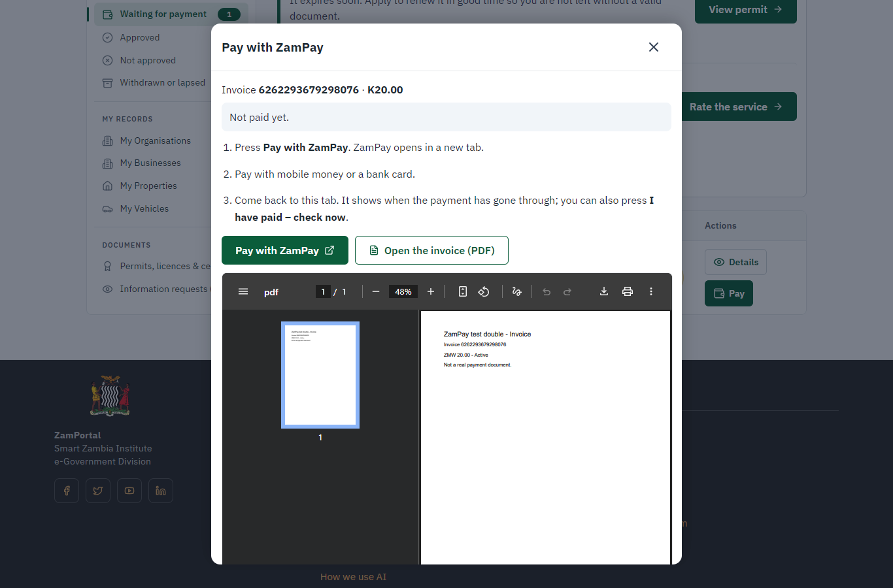Open the PDF viewer more actions menu
This screenshot has height=588, width=893.
pyautogui.click(x=651, y=291)
